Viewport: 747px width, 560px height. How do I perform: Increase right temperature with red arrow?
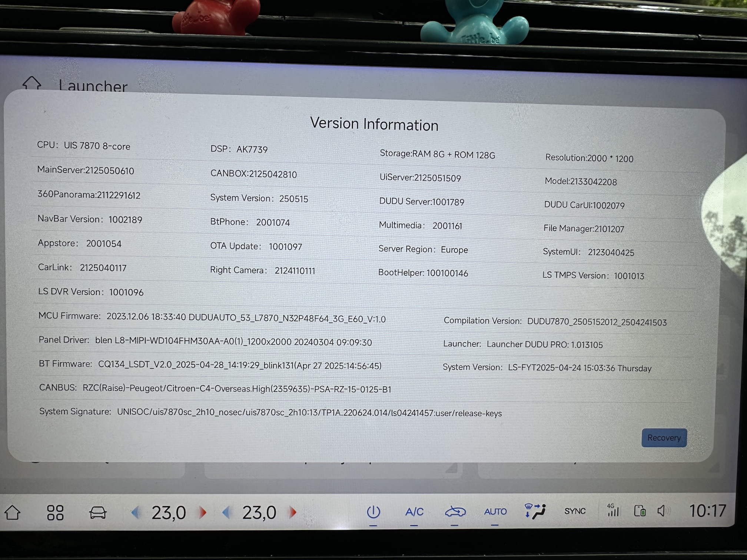[293, 513]
